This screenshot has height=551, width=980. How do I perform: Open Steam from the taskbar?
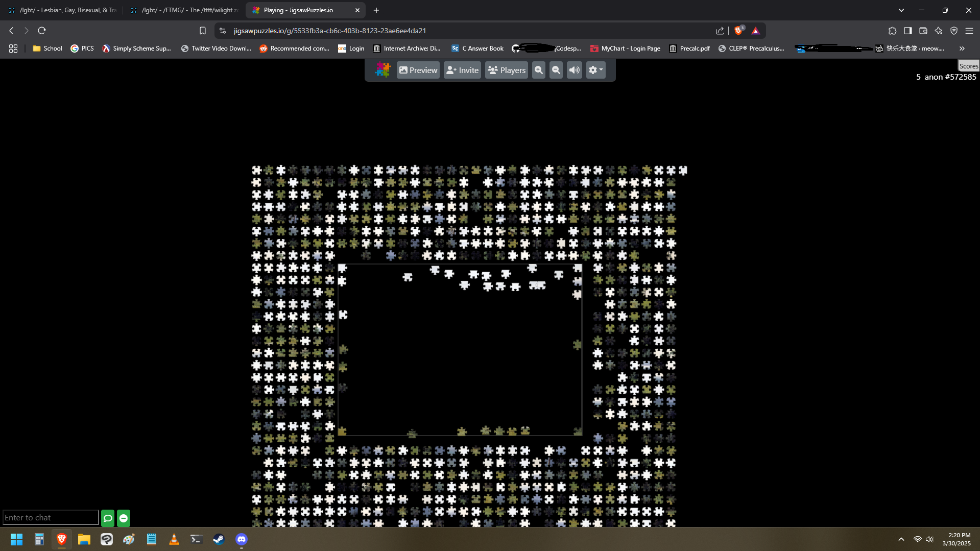[219, 539]
